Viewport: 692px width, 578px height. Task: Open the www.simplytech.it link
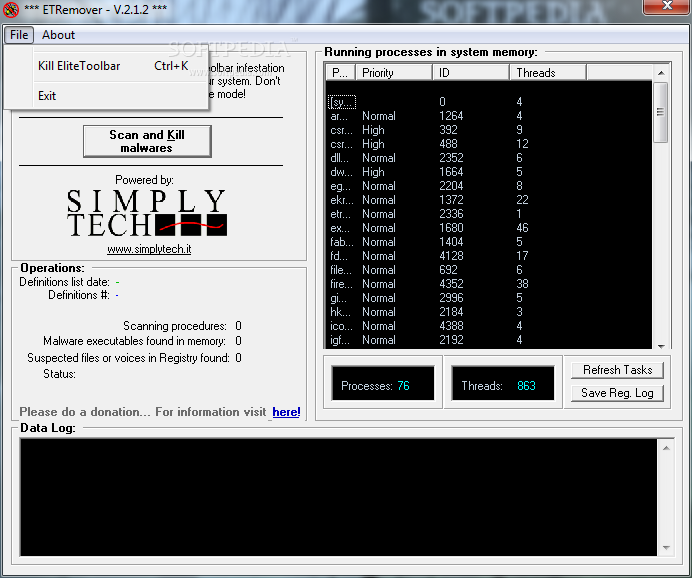point(149,249)
